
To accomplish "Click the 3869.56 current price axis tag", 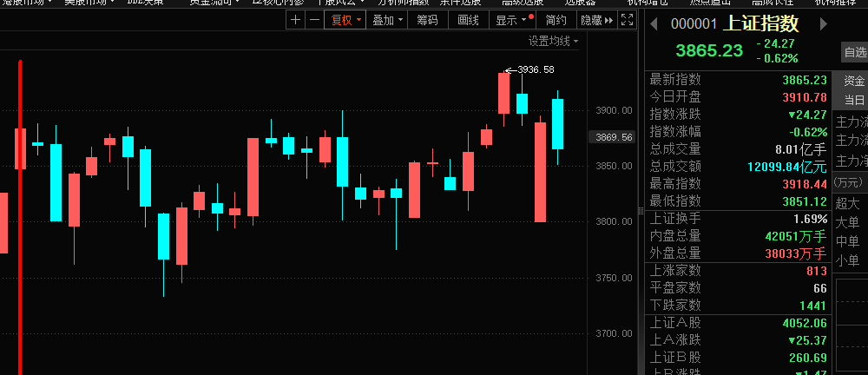I will pos(611,137).
